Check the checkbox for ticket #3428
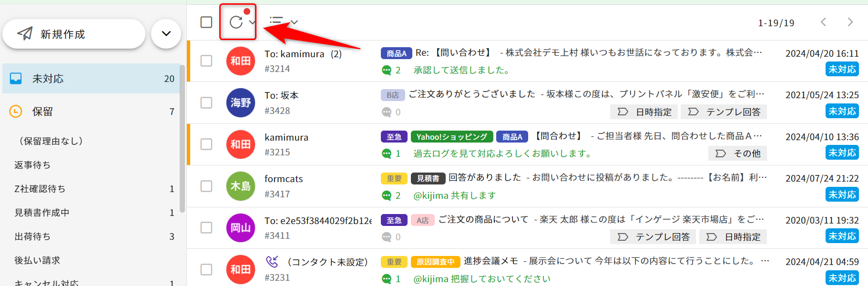This screenshot has width=868, height=286. pyautogui.click(x=206, y=102)
